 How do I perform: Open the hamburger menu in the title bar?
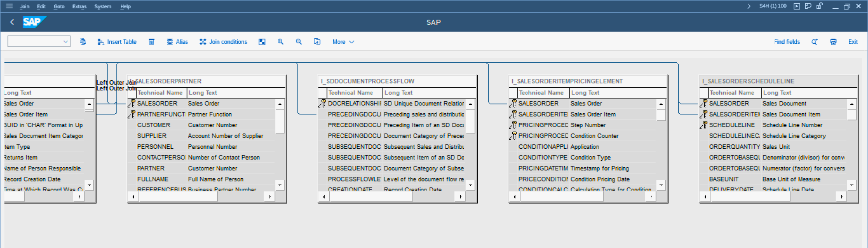coord(9,6)
